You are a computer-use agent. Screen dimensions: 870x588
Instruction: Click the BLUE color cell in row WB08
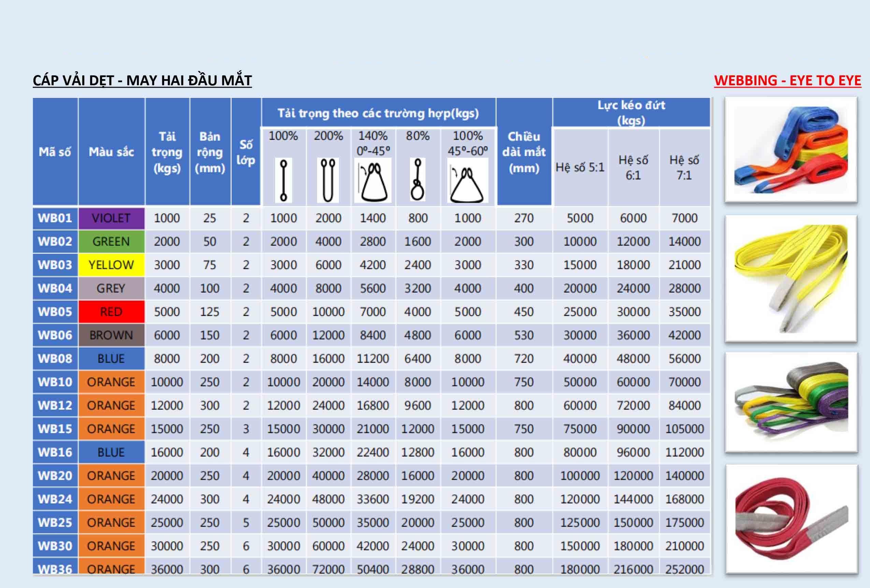pyautogui.click(x=111, y=358)
